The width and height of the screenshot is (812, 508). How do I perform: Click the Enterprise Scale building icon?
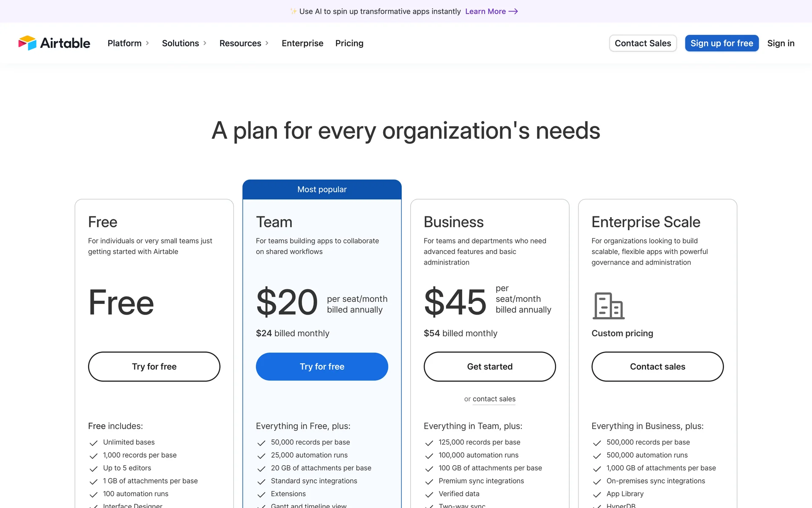608,306
